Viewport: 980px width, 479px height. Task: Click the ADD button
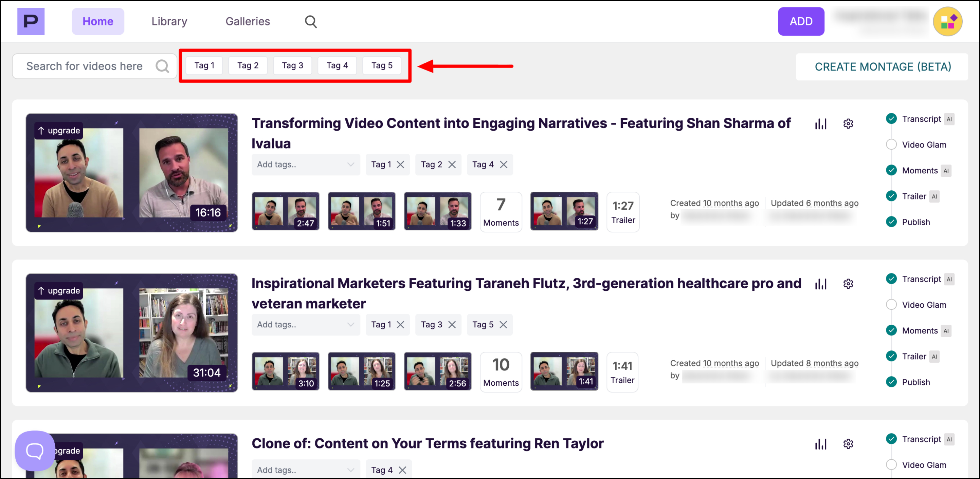[801, 22]
